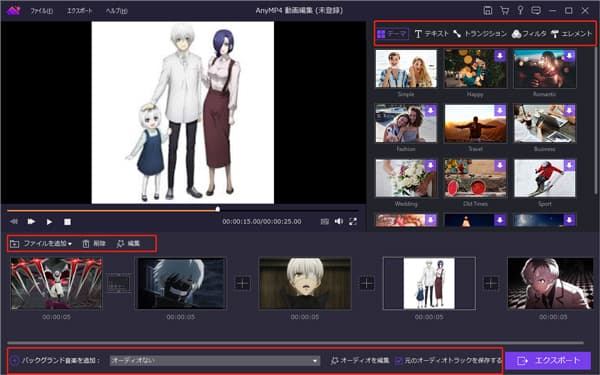The width and height of the screenshot is (600, 375).
Task: Switch to the テキスト tab
Action: [431, 34]
